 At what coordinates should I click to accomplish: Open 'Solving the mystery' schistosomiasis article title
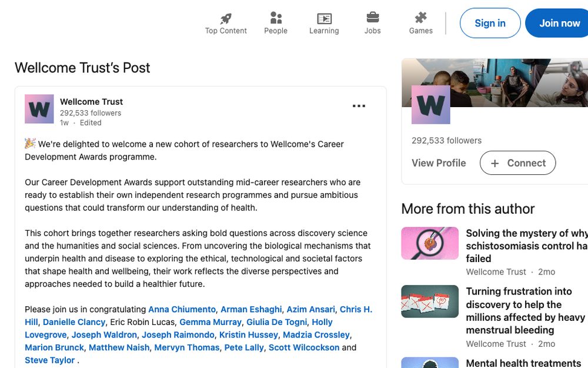[x=527, y=246]
